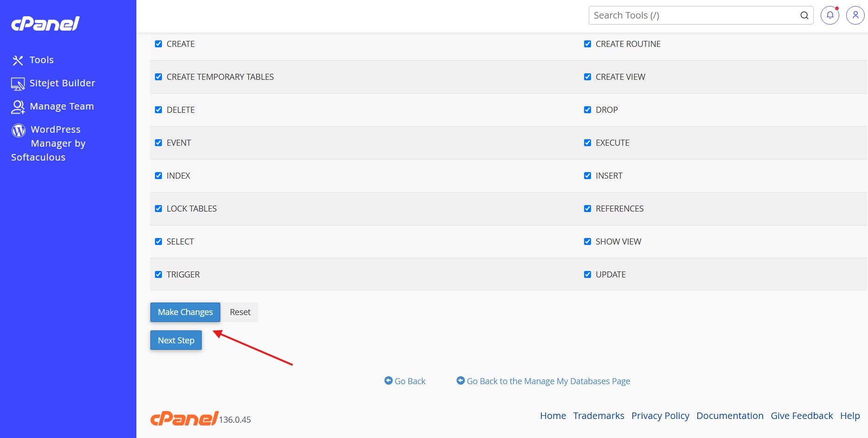
Task: Open Tools in the sidebar menu
Action: click(x=42, y=60)
